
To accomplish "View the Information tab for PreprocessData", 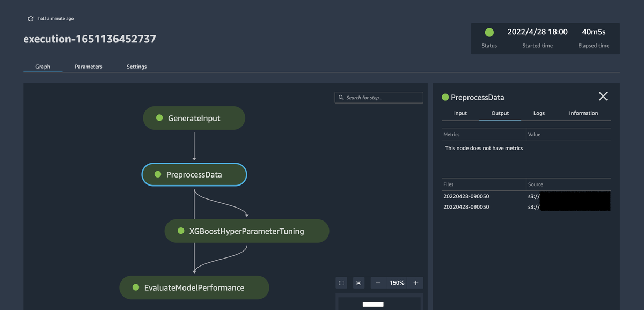I will [x=583, y=113].
